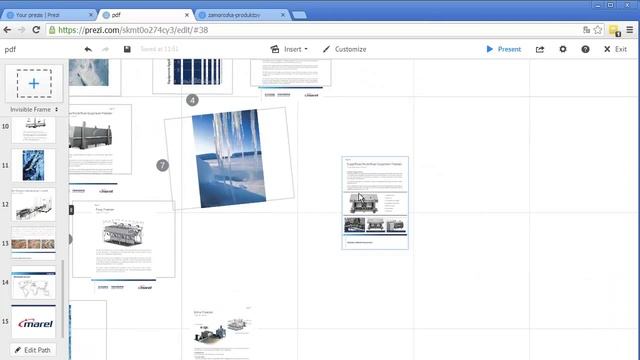
Task: Select path thumbnail number 13
Action: (x=33, y=244)
